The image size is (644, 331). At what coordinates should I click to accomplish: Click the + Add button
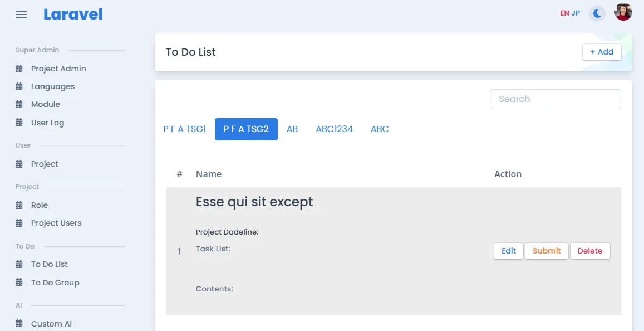pyautogui.click(x=602, y=52)
